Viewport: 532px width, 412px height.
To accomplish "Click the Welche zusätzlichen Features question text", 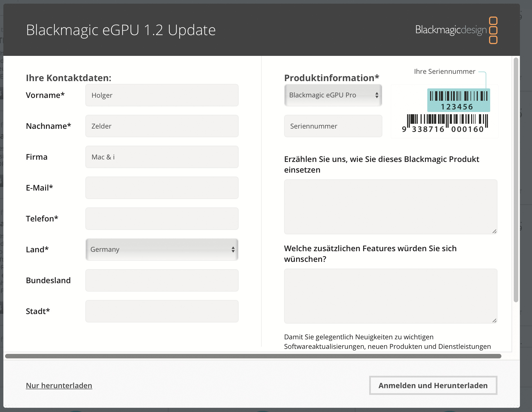I will 371,254.
